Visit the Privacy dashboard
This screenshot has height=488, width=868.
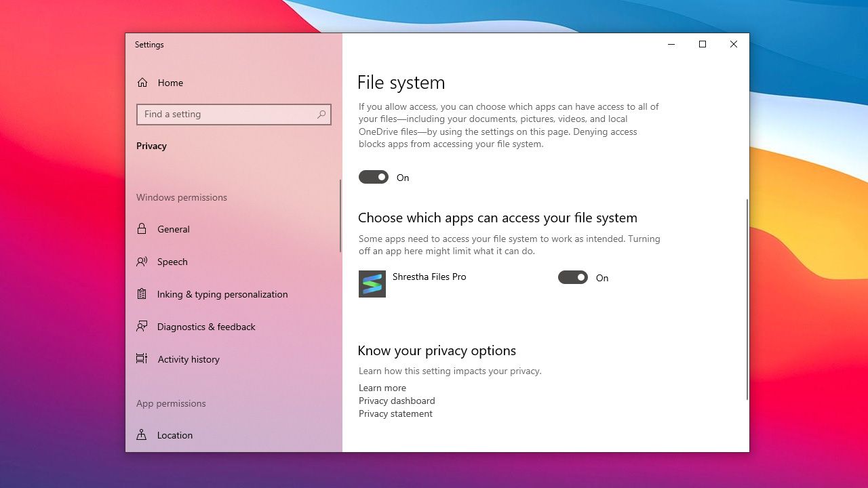(396, 401)
